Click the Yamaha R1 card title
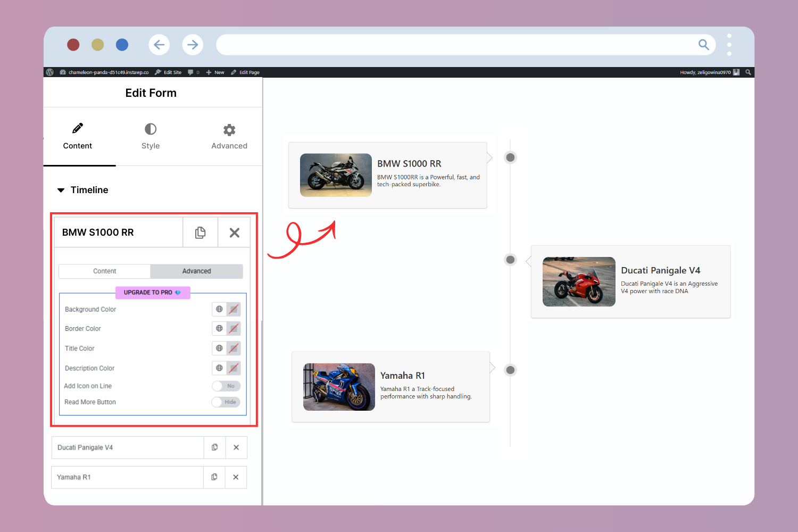 click(x=403, y=376)
